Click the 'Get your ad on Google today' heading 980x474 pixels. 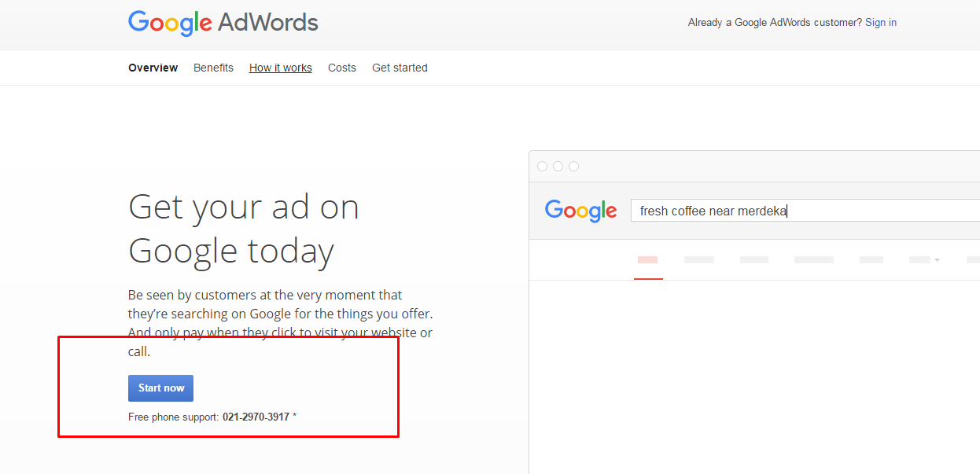[x=244, y=229]
